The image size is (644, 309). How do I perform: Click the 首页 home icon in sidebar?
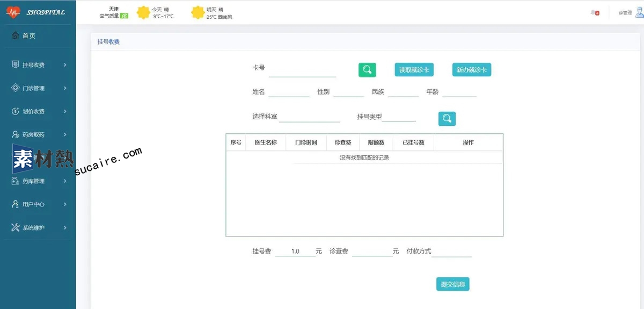(16, 36)
